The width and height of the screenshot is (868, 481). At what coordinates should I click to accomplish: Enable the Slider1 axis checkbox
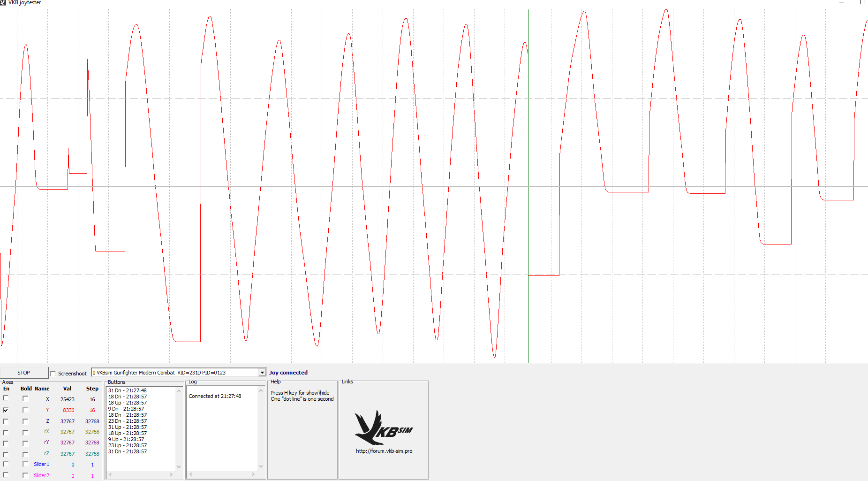tap(6, 464)
